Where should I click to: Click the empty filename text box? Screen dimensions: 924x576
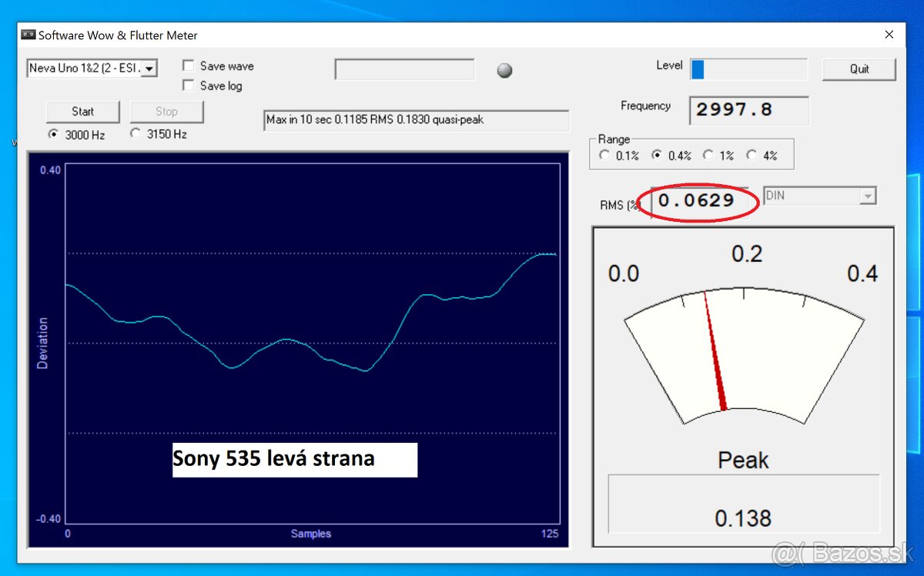(404, 69)
